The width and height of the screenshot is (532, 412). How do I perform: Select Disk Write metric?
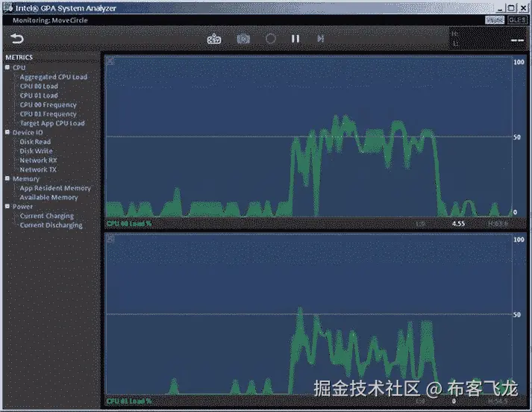(x=36, y=151)
